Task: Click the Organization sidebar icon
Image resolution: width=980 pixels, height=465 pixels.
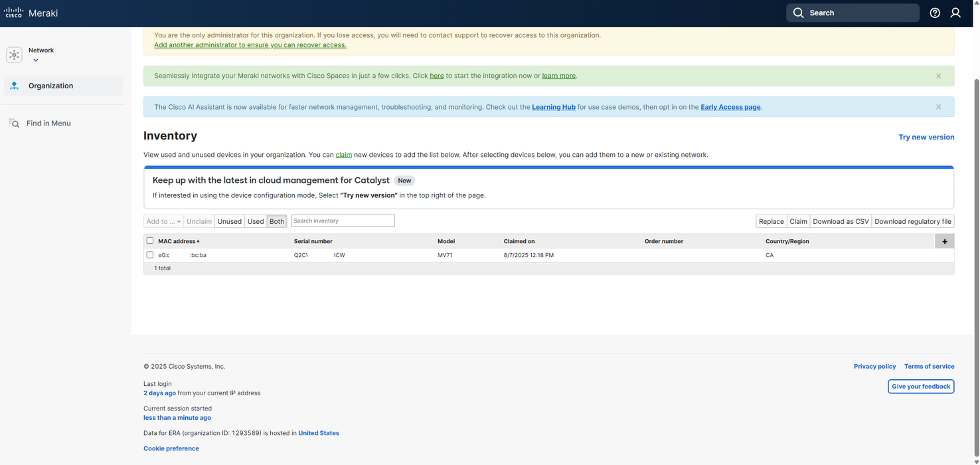Action: point(14,86)
